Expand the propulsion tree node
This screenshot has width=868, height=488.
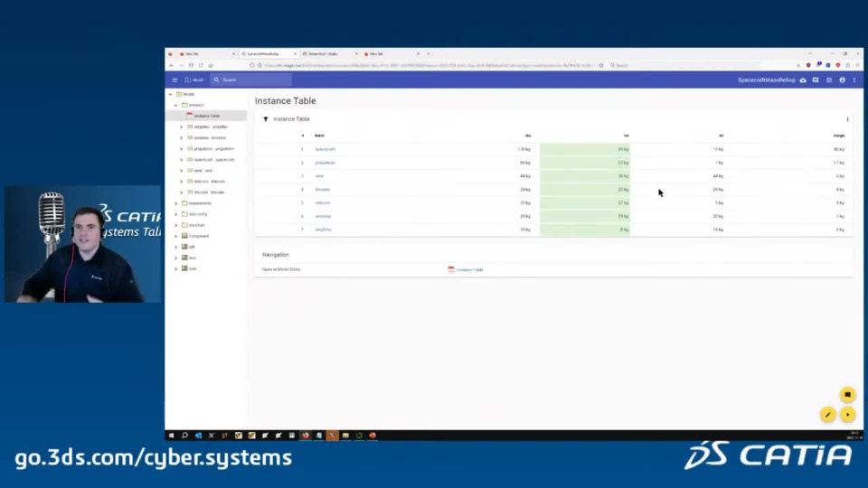click(x=181, y=149)
